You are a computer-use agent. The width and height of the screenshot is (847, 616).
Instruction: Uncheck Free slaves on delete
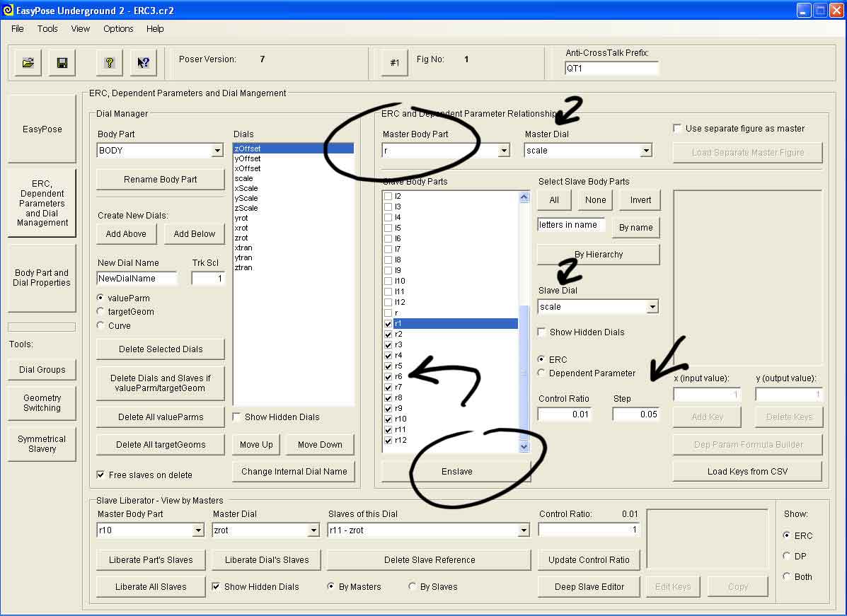click(101, 475)
